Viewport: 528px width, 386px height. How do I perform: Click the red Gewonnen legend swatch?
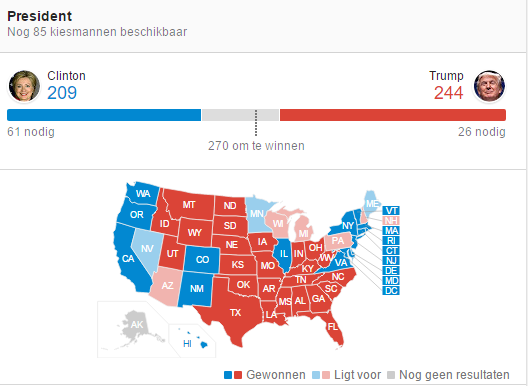tap(238, 375)
